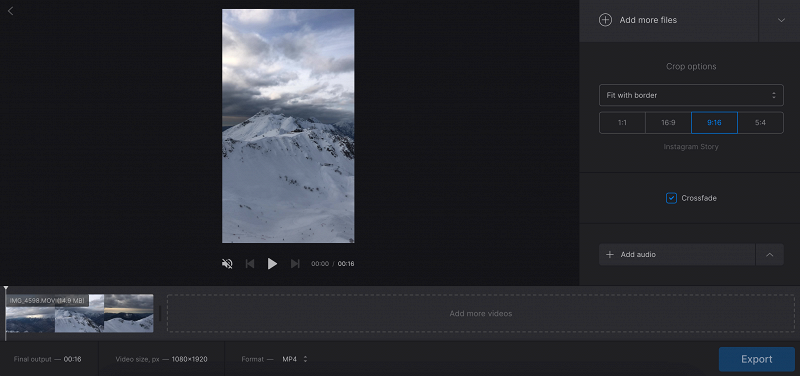Select the 5:4 aspect ratio
The width and height of the screenshot is (800, 376).
(x=760, y=122)
